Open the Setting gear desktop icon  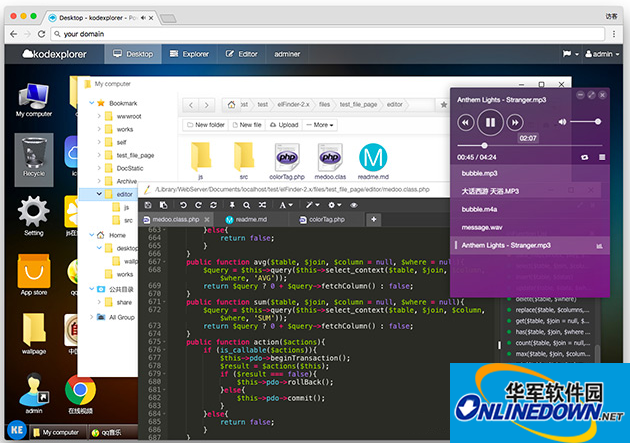click(34, 215)
